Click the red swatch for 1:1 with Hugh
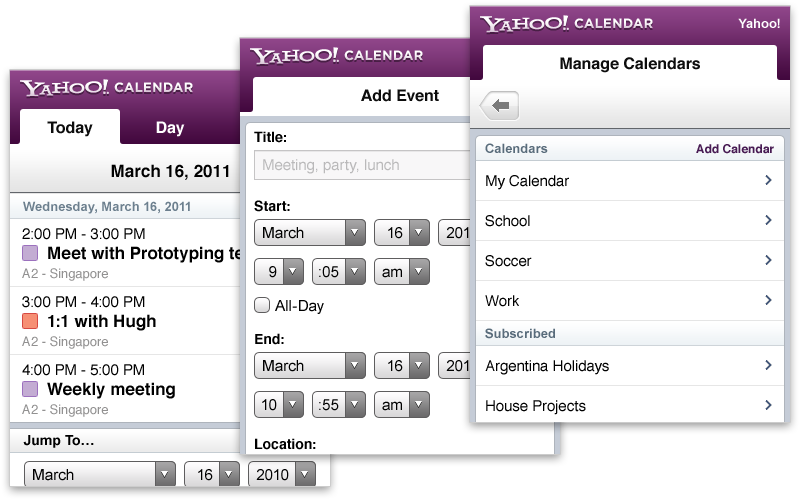The height and width of the screenshot is (500, 800). 30,321
